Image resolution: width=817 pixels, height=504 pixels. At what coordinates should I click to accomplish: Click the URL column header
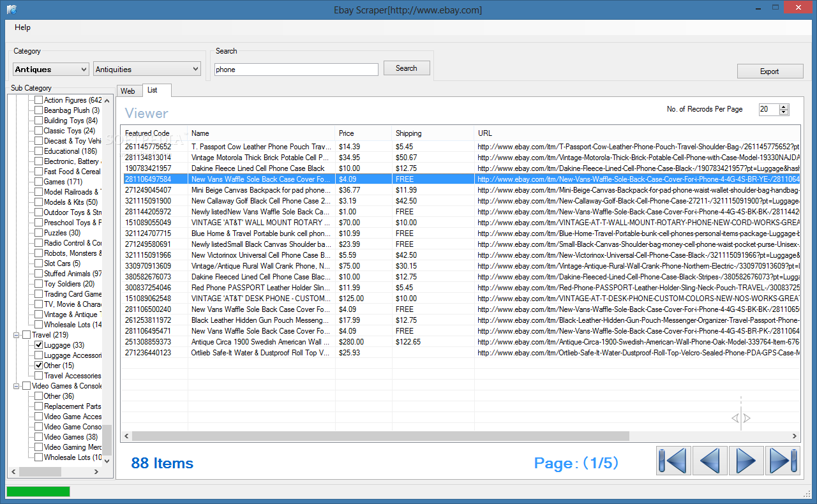coord(637,133)
